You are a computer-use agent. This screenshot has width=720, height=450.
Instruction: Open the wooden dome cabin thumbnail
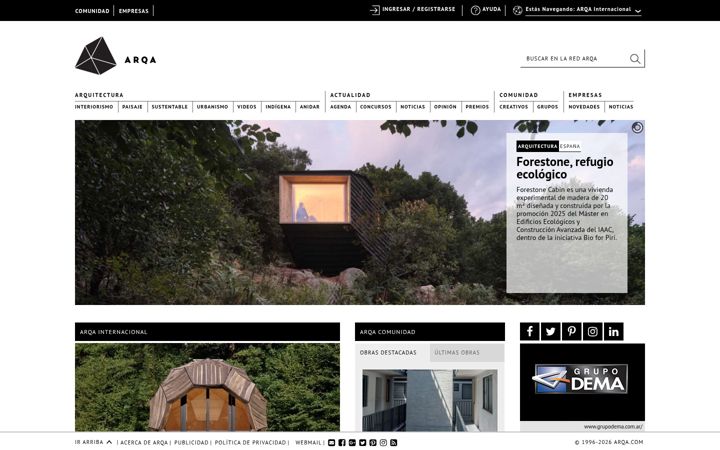pos(208,387)
